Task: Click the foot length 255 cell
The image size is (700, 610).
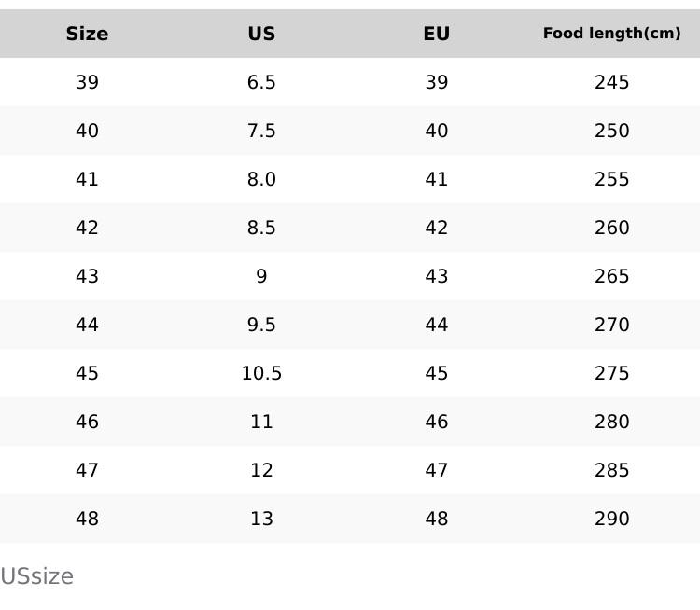Action: coord(611,179)
